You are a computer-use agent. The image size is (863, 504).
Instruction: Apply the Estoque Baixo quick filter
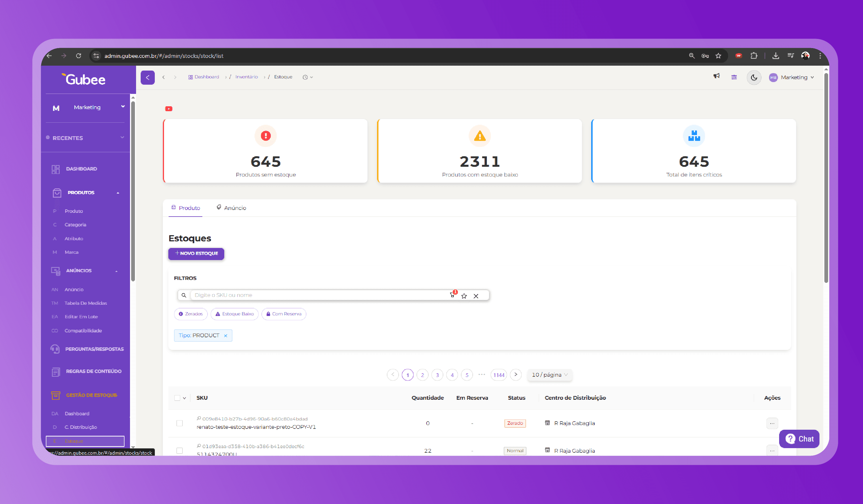pos(234,314)
